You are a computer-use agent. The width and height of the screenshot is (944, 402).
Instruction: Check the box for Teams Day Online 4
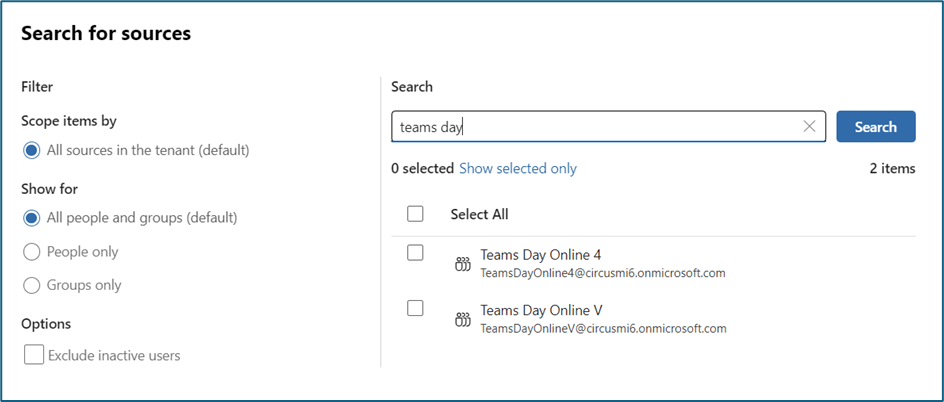pyautogui.click(x=416, y=254)
